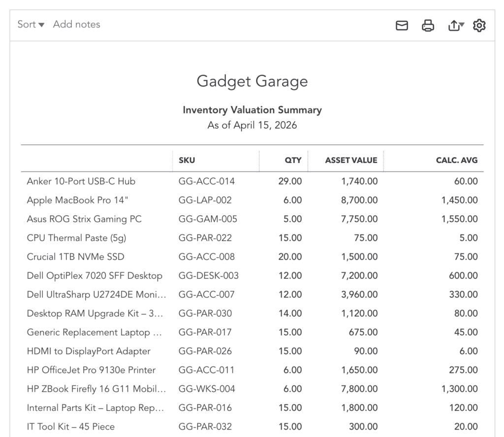Click asset value 1,740.00 for Anker Hub
The image size is (504, 437).
coord(359,181)
